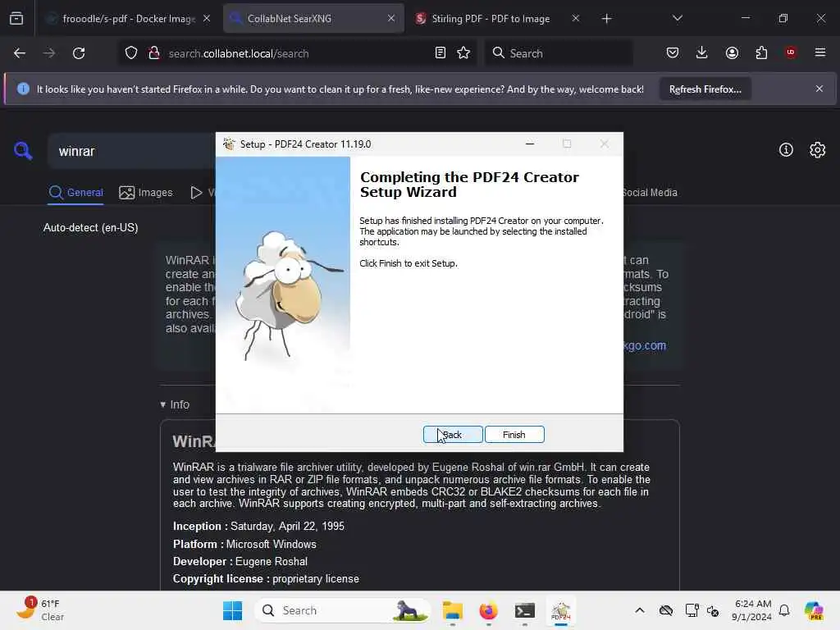Click the SearXNG magnifier logo
Screen dimensions: 840x630
coord(23,151)
